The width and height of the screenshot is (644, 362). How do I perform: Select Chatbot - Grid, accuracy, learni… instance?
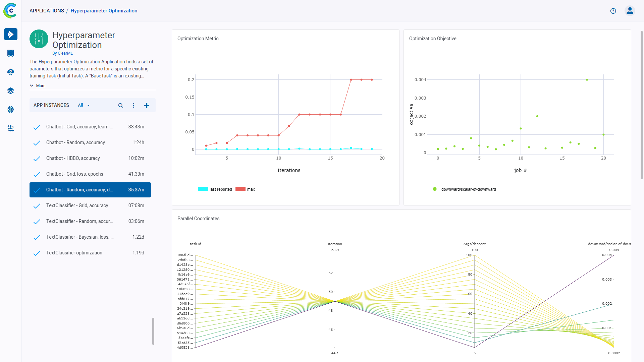coord(90,127)
